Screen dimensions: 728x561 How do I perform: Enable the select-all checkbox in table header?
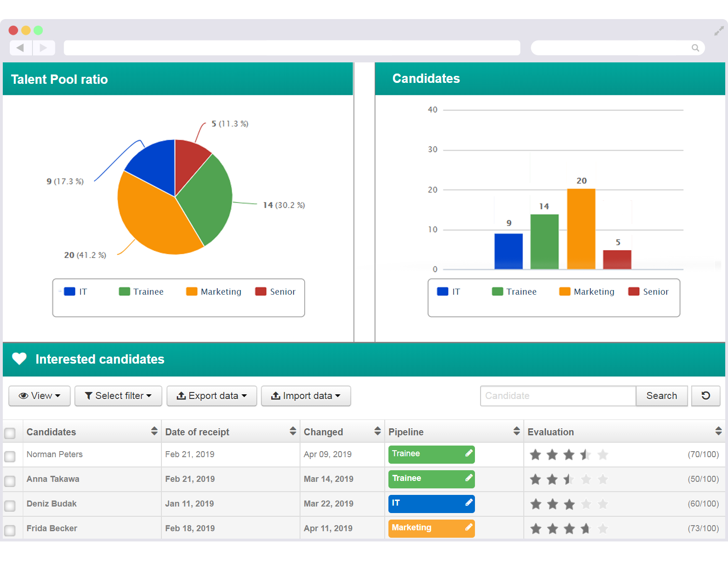pos(10,433)
